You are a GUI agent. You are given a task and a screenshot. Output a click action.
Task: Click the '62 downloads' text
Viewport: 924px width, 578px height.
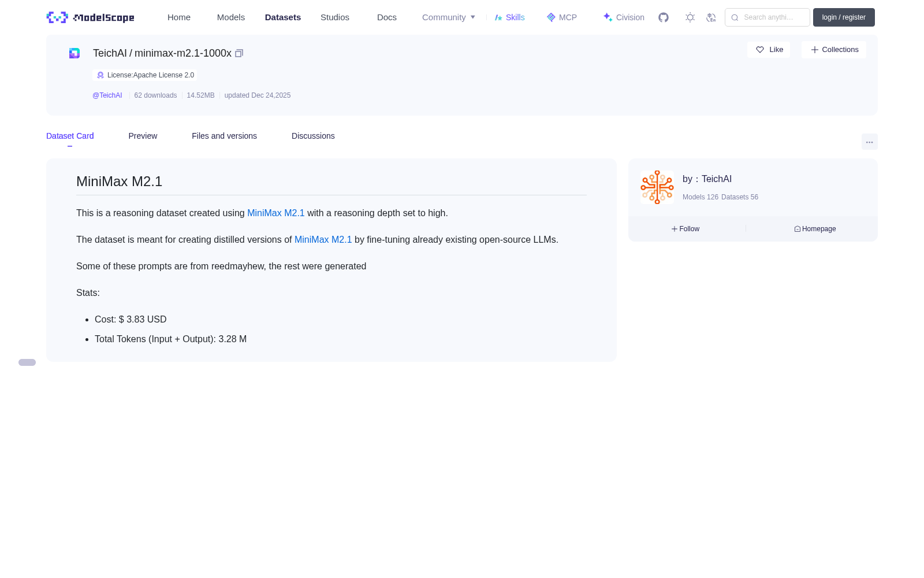click(156, 95)
